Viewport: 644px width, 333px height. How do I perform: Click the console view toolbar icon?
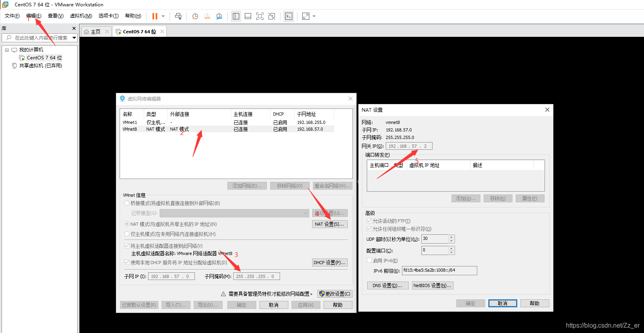pos(289,16)
